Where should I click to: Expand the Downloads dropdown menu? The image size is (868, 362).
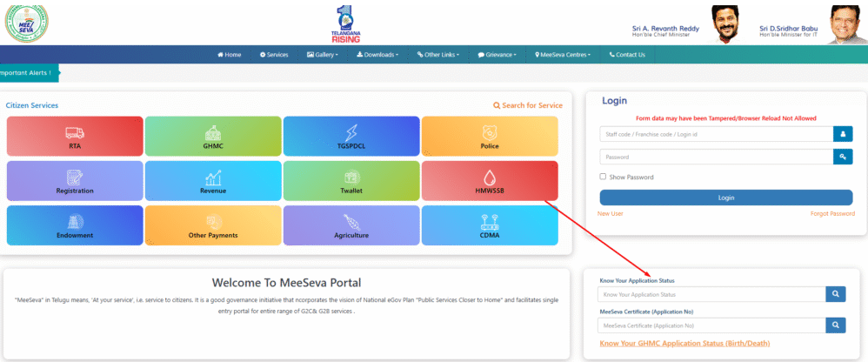(378, 55)
